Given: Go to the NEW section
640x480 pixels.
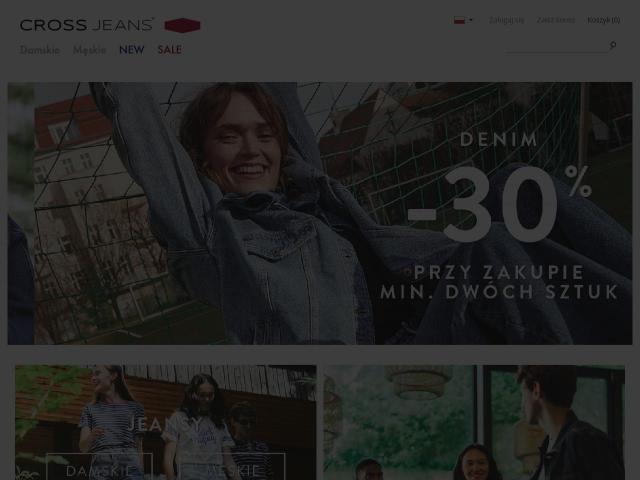Looking at the screenshot, I should (x=131, y=50).
